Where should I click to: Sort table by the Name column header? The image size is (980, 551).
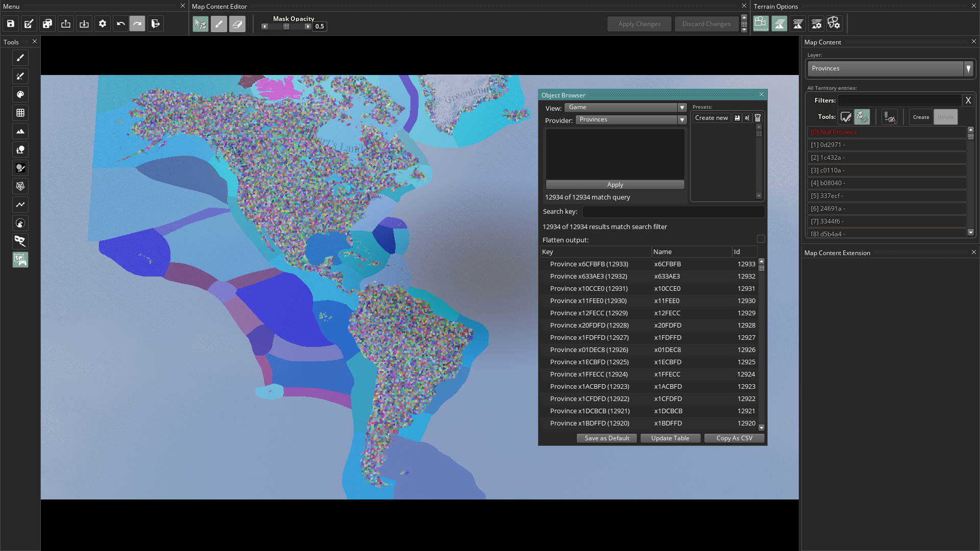(x=691, y=252)
